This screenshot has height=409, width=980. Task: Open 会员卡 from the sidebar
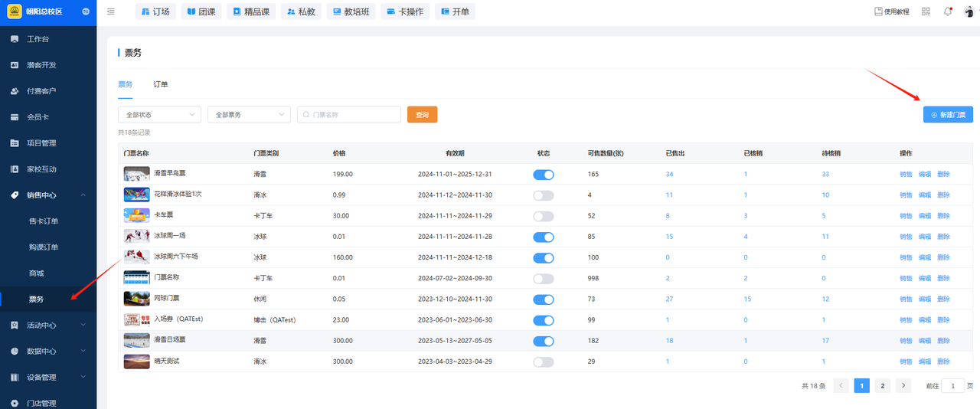point(38,117)
